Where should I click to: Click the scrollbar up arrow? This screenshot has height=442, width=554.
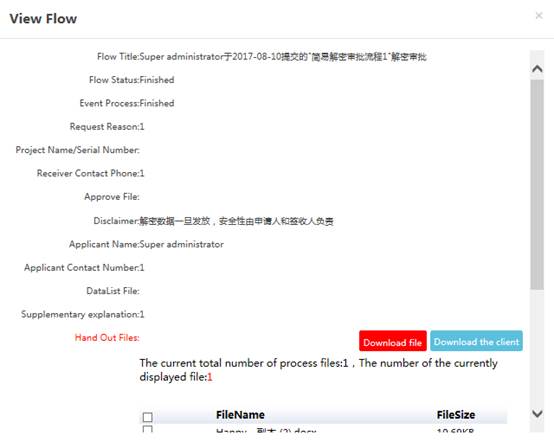[x=537, y=69]
